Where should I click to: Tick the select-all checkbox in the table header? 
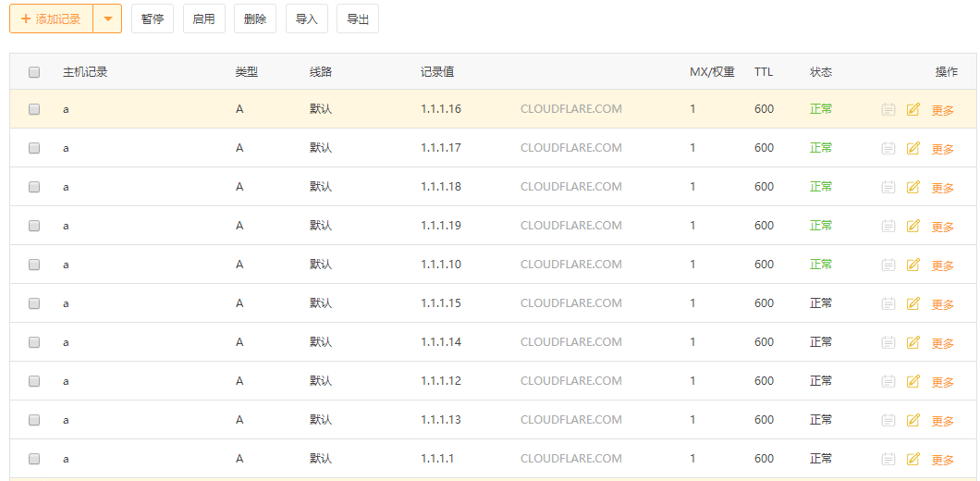[34, 72]
